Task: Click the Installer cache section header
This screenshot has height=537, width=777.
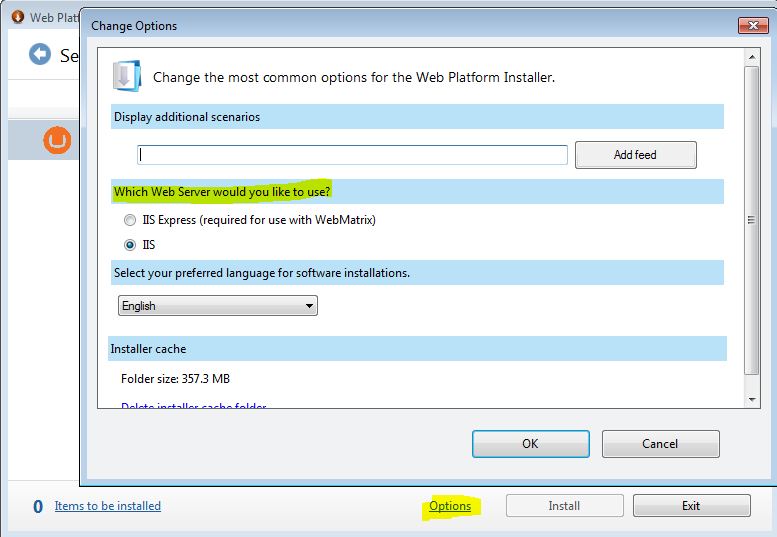Action: [x=417, y=349]
